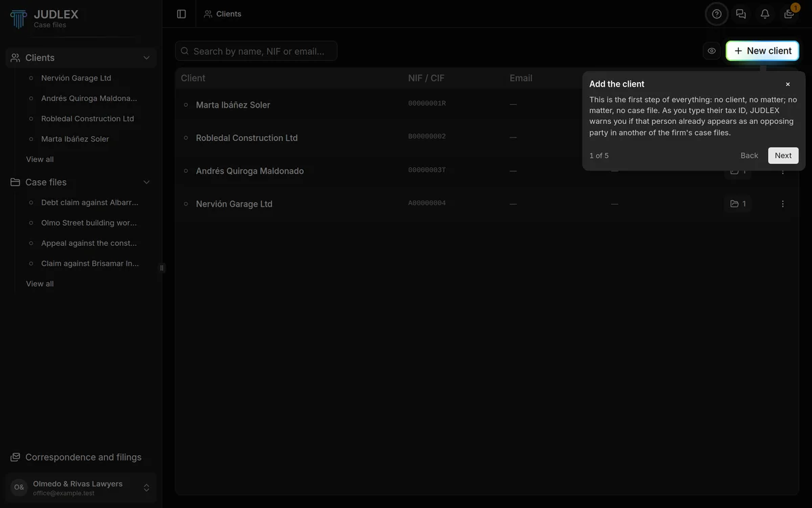Viewport: 812px width, 508px height.
Task: Open the Clients section in sidebar
Action: click(x=81, y=58)
